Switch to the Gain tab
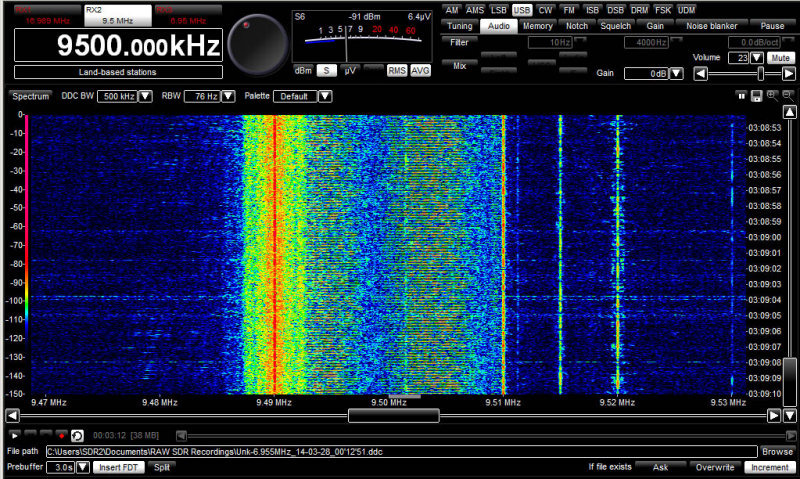Viewport: 800px width, 479px height. [x=655, y=26]
